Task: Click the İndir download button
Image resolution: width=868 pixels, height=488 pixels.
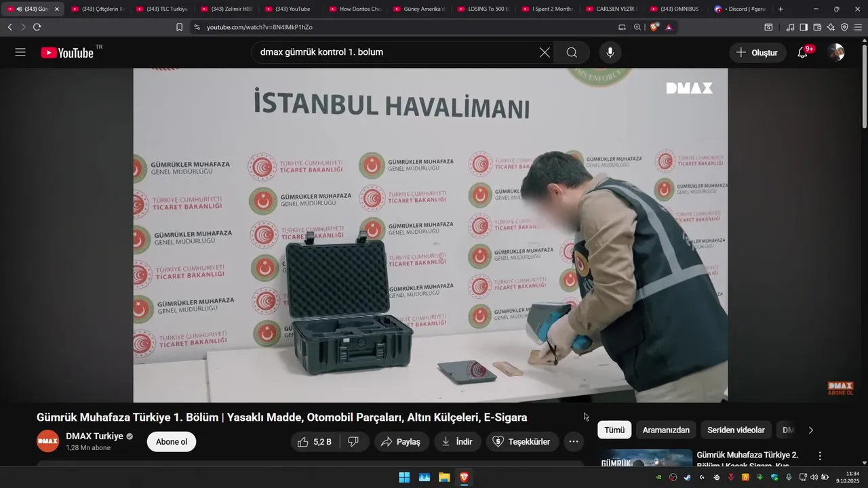Action: coord(458,442)
